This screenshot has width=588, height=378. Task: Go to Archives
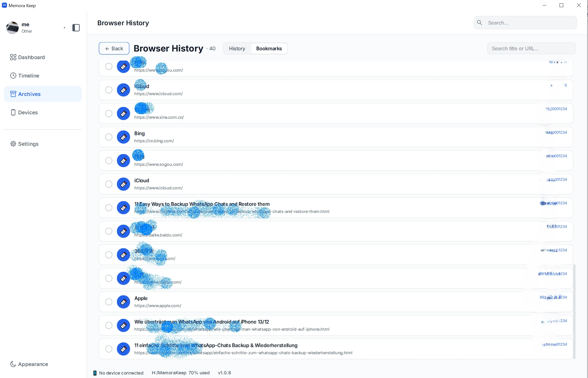[x=43, y=94]
